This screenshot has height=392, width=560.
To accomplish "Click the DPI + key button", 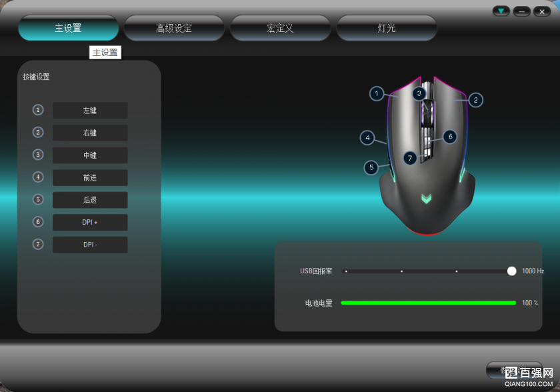I will (90, 223).
